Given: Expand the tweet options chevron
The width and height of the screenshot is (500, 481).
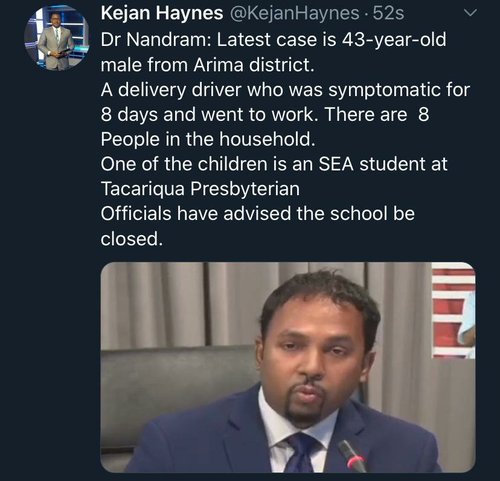Looking at the screenshot, I should 471,13.
